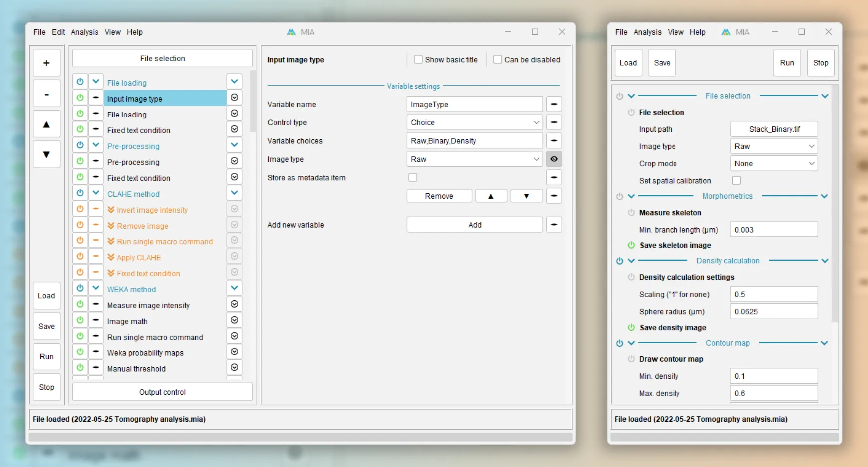Toggle power icon for Fixed text condition after File loading
868x467 pixels.
pos(80,129)
